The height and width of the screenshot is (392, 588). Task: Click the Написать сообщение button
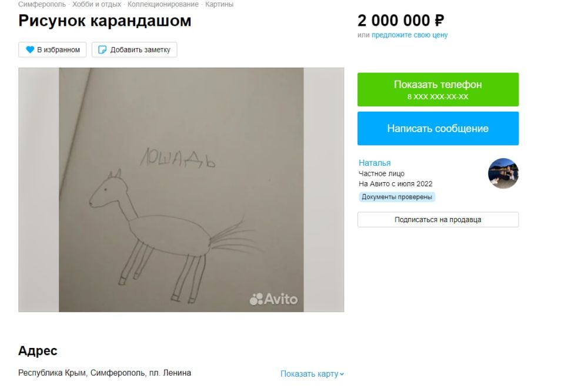(x=438, y=128)
